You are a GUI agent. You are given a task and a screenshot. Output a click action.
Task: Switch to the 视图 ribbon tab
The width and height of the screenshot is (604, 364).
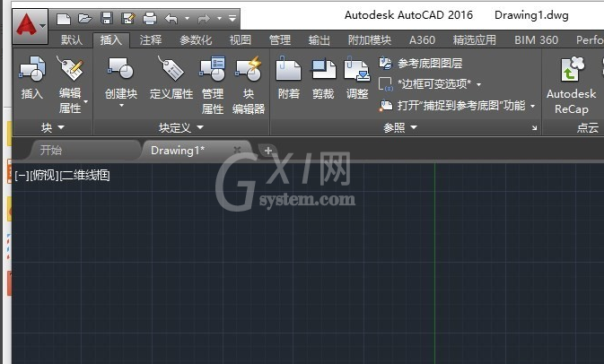(x=241, y=40)
